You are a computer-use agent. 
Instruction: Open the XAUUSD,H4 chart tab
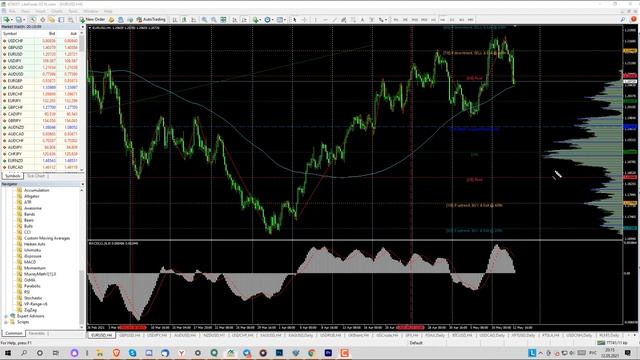[x=270, y=335]
